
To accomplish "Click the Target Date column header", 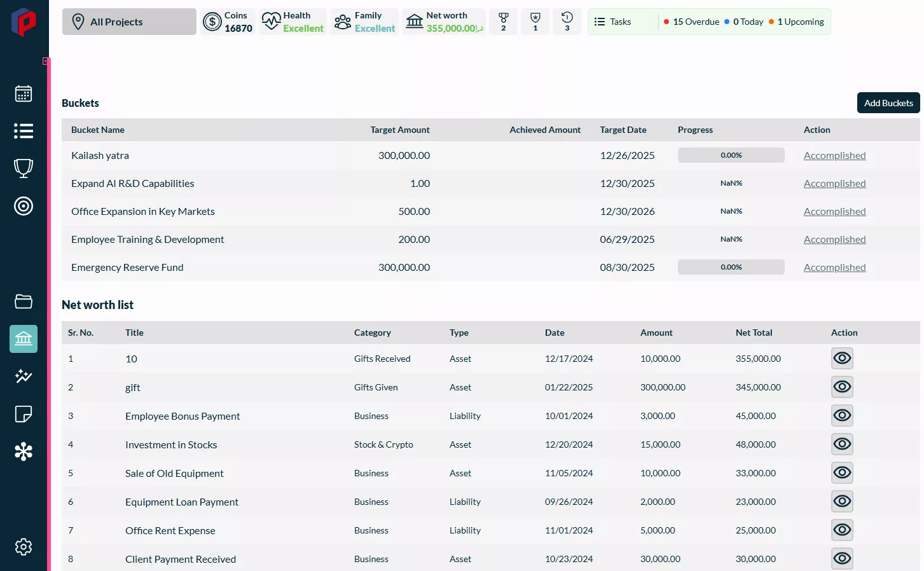I will point(623,130).
